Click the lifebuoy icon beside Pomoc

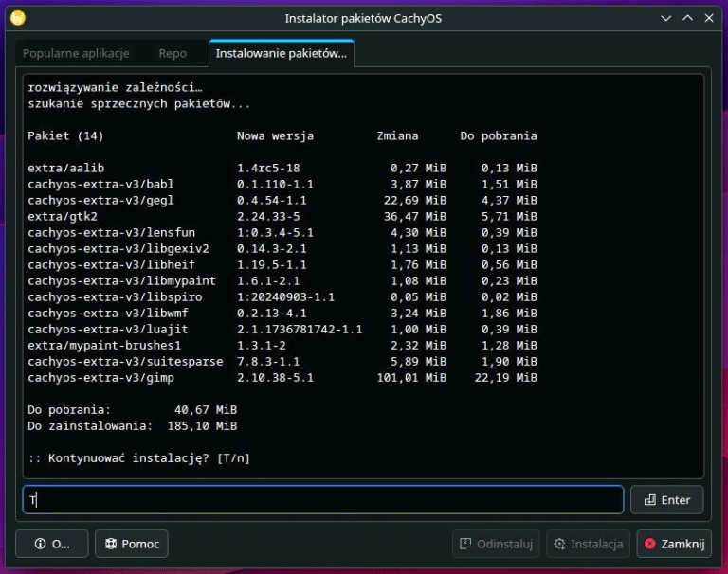[111, 544]
